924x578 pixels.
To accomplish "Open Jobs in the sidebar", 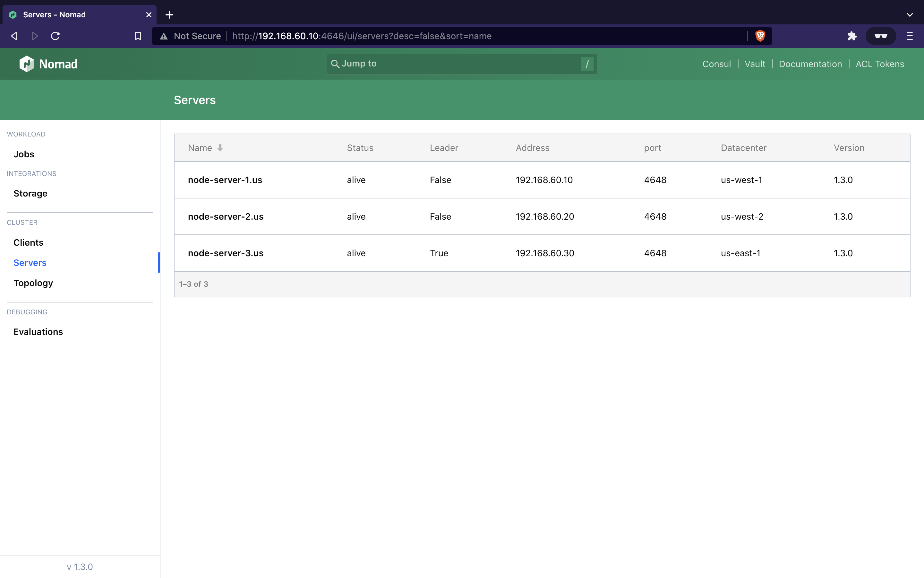I will coord(24,154).
